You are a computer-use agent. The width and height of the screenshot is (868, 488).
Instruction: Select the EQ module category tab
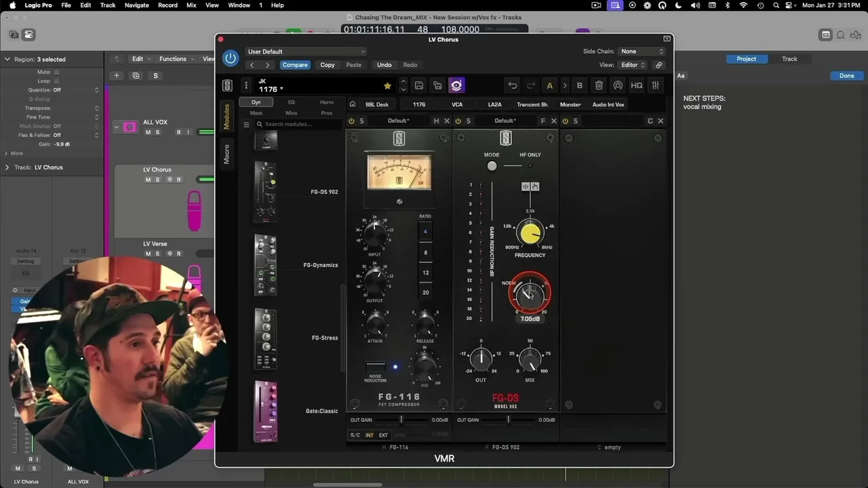[x=292, y=102]
